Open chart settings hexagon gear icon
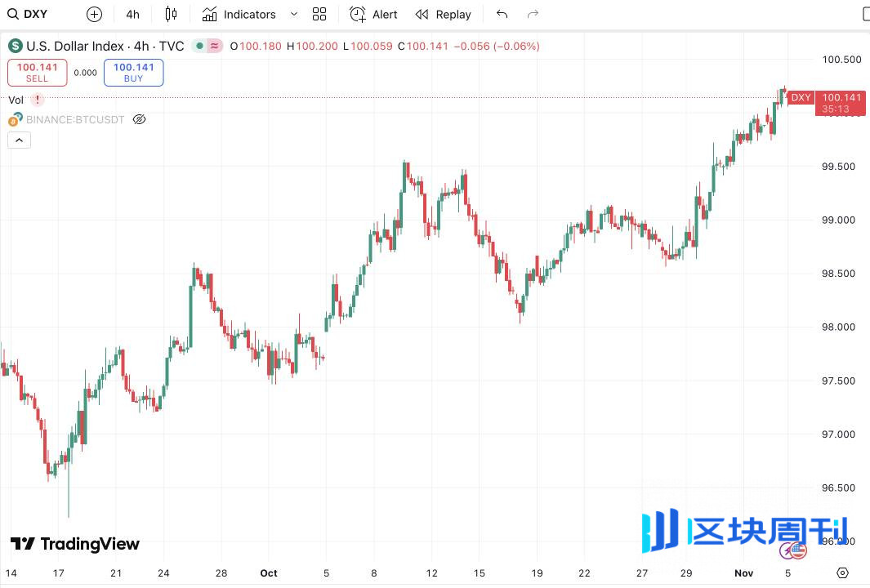This screenshot has height=588, width=870. [x=842, y=572]
